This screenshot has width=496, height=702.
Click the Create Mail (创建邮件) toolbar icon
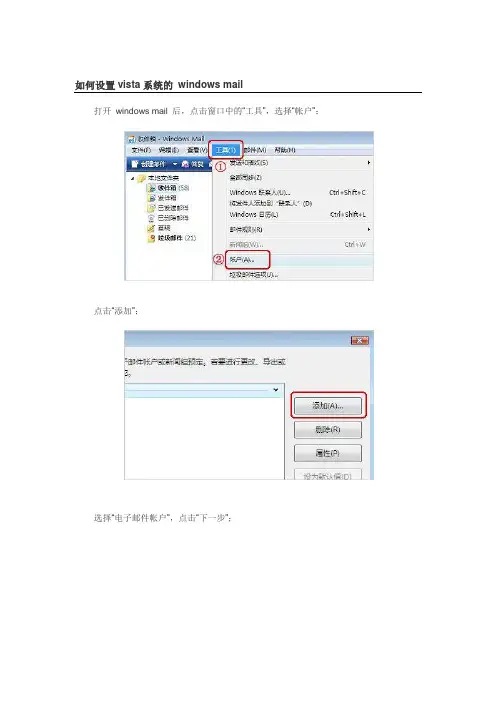[135, 164]
